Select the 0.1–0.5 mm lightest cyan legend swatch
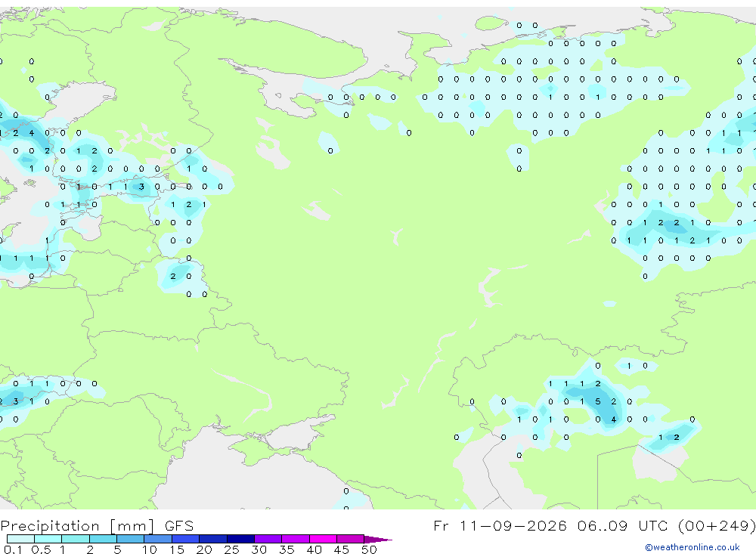756x554 pixels. click(x=20, y=539)
